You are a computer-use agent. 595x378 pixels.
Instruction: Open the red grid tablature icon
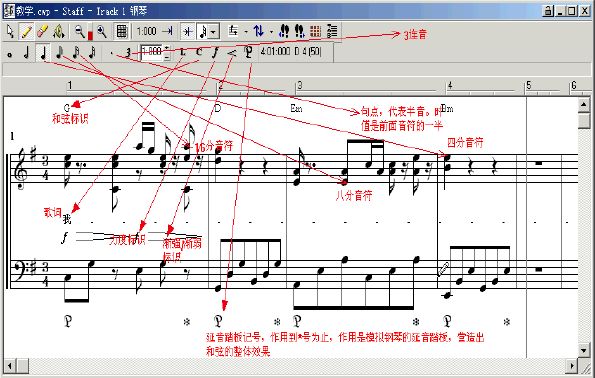pos(315,31)
